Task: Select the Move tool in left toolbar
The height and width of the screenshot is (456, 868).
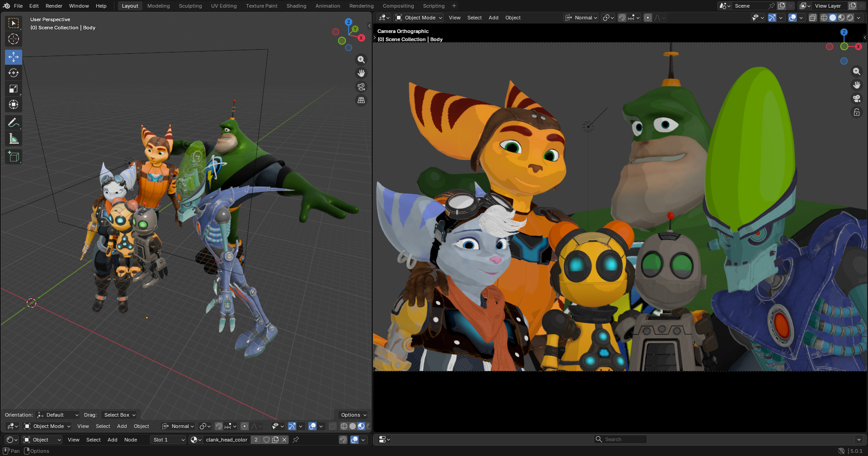Action: pos(14,57)
